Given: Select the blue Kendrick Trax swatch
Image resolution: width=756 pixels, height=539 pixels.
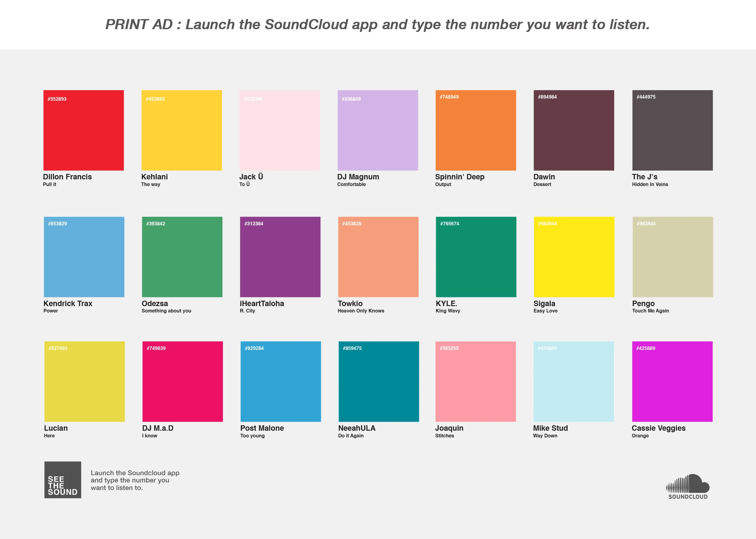Looking at the screenshot, I should point(84,257).
